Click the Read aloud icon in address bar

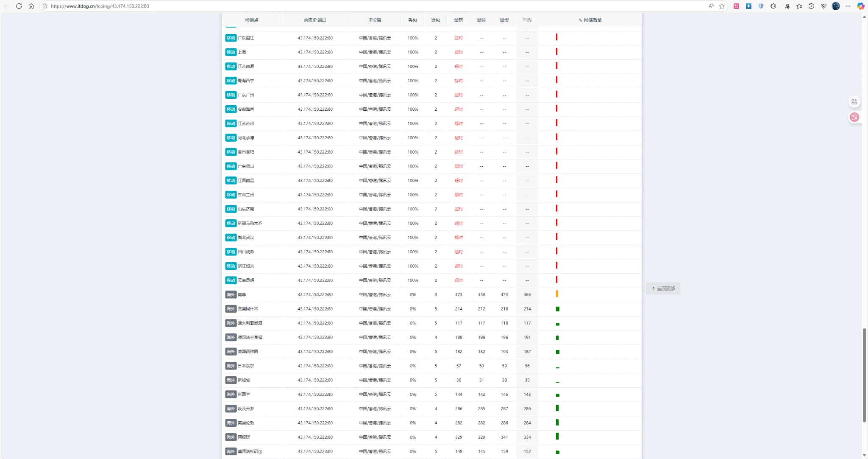[711, 6]
